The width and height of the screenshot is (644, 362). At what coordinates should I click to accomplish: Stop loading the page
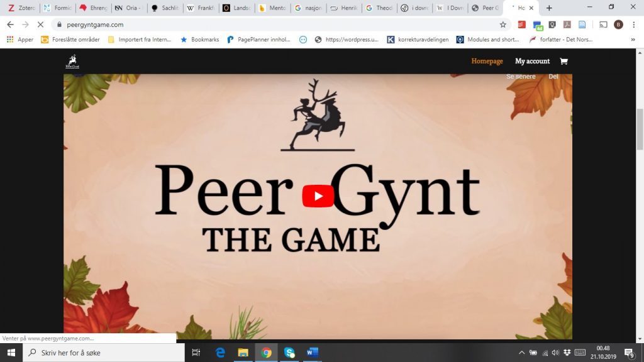tap(40, 25)
